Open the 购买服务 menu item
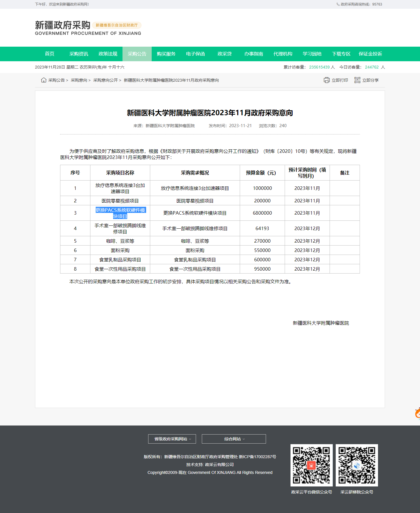420x513 pixels. tap(166, 54)
